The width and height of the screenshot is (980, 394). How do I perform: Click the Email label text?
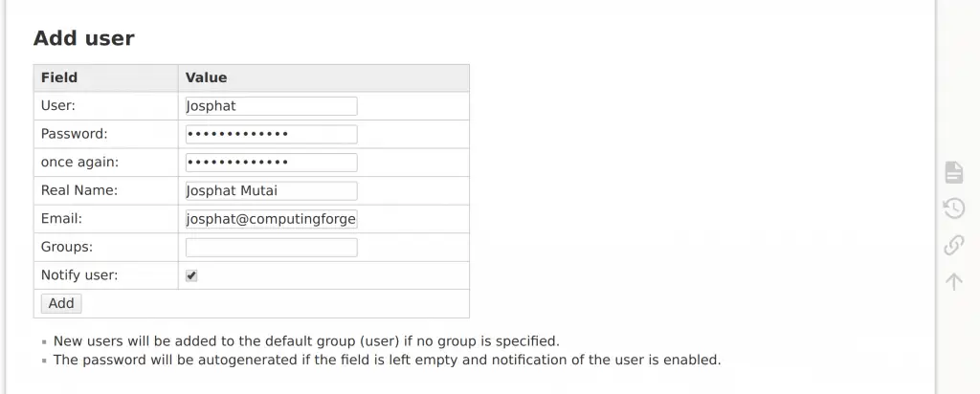(x=61, y=219)
